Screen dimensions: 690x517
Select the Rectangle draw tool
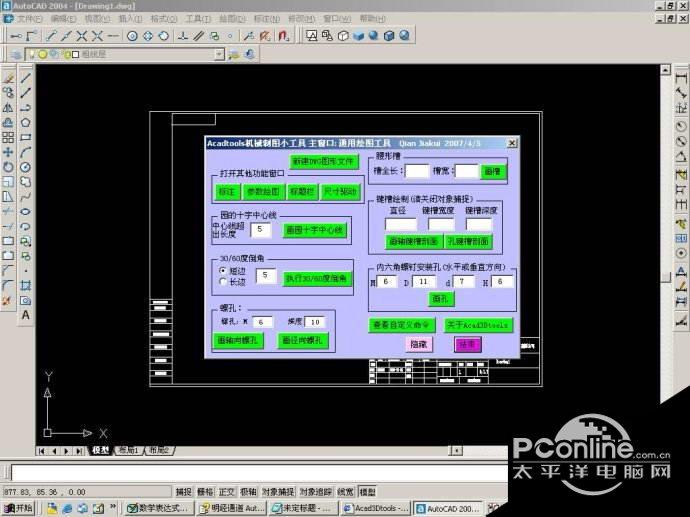26,137
